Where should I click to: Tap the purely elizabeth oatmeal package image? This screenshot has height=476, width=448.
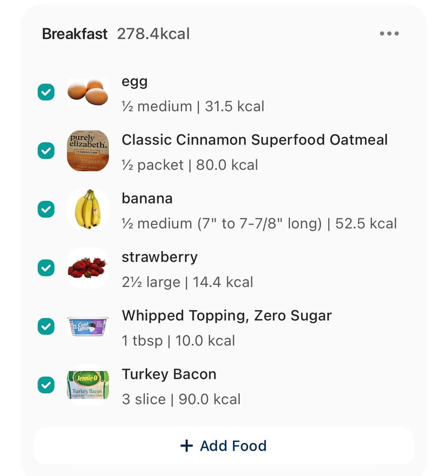click(x=88, y=151)
